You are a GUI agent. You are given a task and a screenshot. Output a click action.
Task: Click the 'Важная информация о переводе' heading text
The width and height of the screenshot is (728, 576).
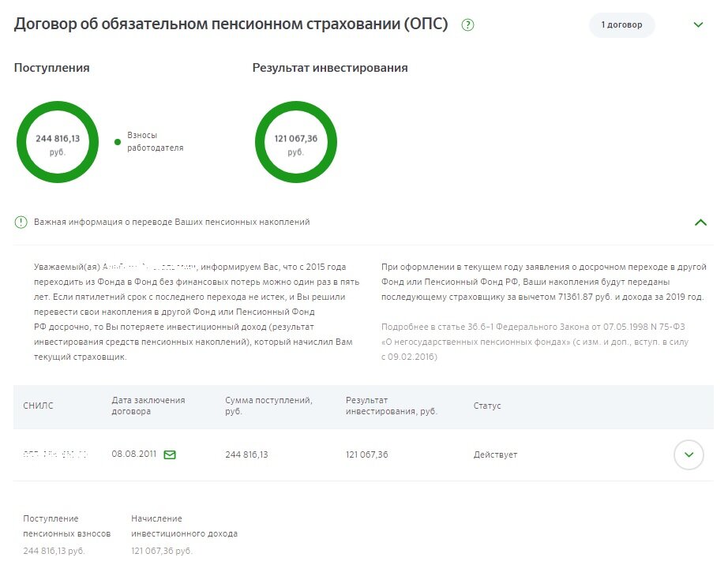(172, 222)
